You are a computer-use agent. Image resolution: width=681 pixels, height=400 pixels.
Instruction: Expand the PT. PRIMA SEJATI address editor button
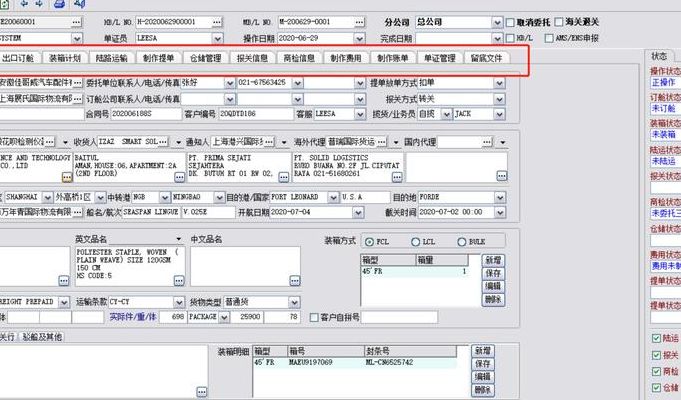pos(284,177)
